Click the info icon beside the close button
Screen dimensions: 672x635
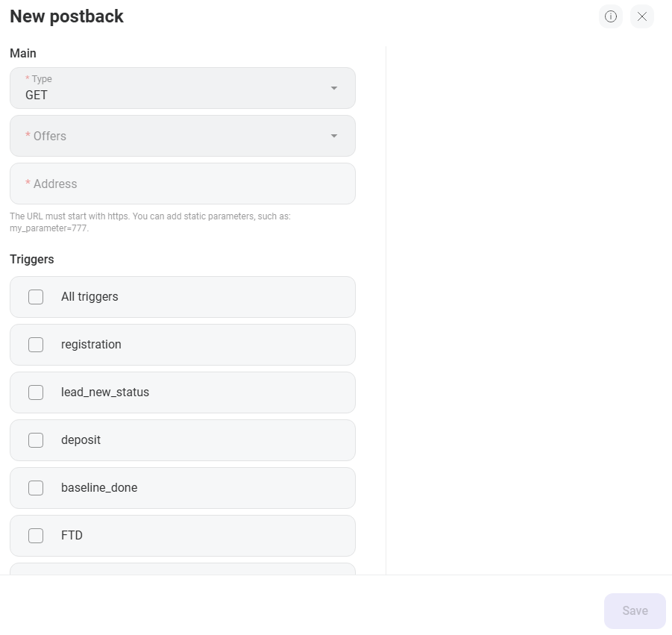[611, 16]
